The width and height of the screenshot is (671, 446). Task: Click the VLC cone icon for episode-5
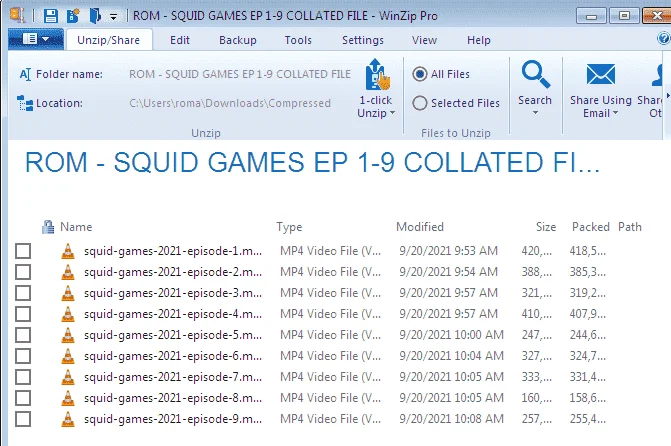[68, 335]
